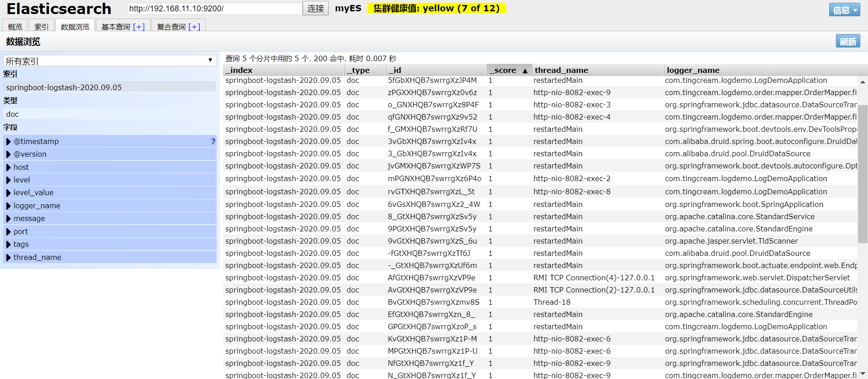Click the RMI TCP Connection(2)-127.0.0.1 cell

594,290
